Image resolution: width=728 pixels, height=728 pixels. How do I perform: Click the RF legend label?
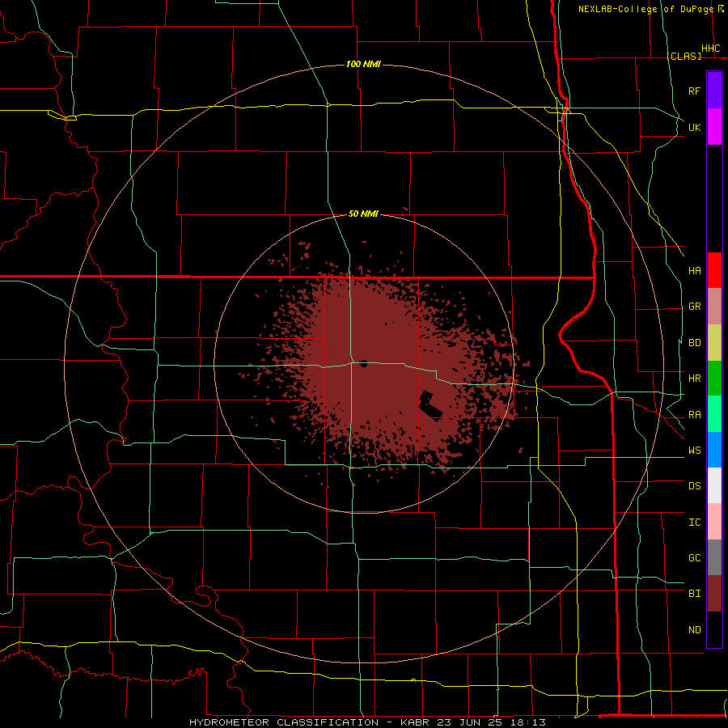(x=694, y=91)
